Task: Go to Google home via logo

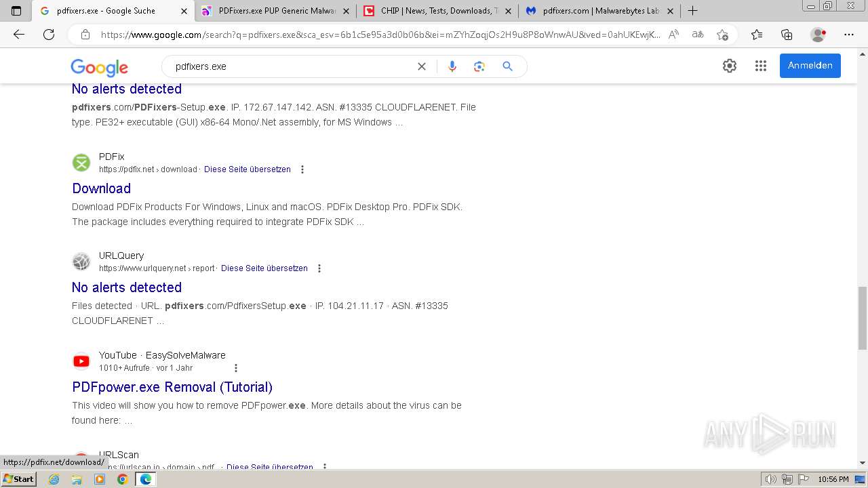Action: (100, 67)
